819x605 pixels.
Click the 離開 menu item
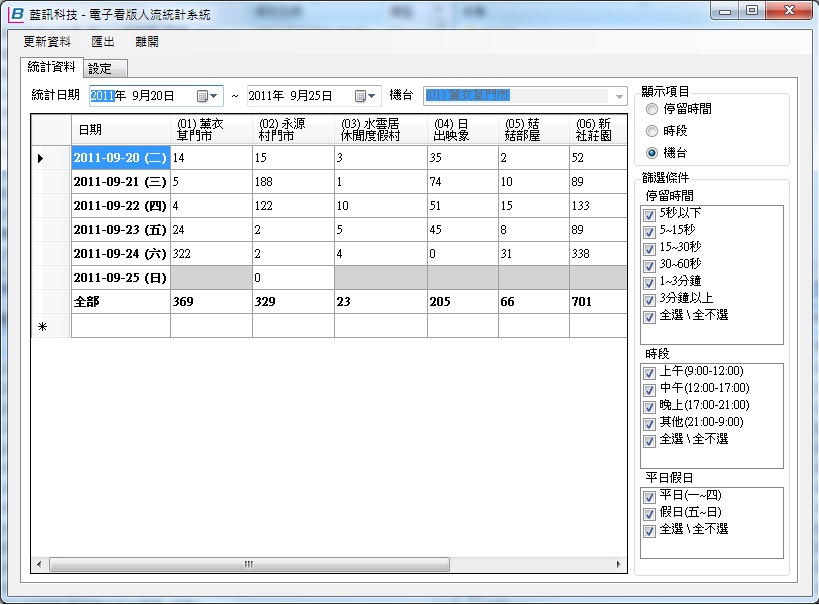click(x=146, y=42)
